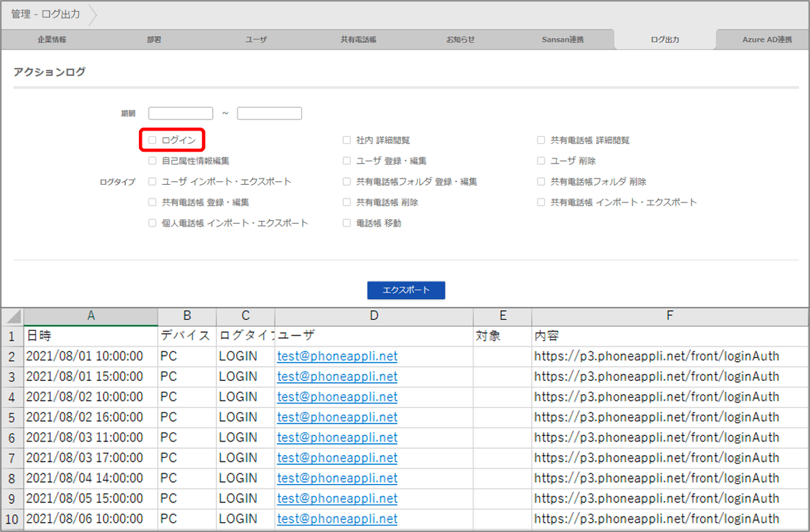
Task: Click the 日時 header cell
Action: click(91, 337)
